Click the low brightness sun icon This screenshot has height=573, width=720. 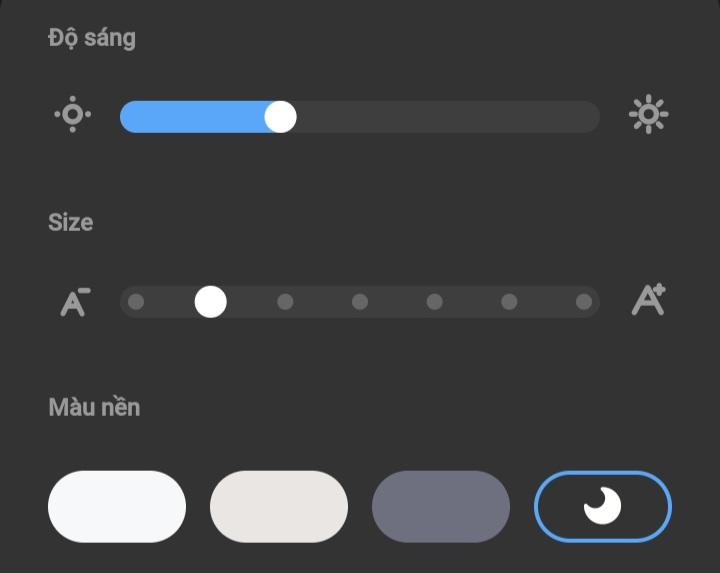click(72, 115)
